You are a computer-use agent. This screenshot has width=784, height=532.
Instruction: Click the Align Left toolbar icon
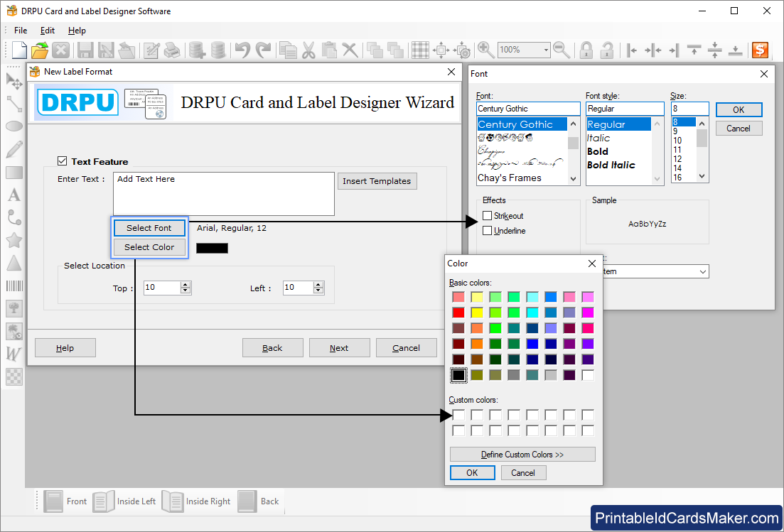631,50
